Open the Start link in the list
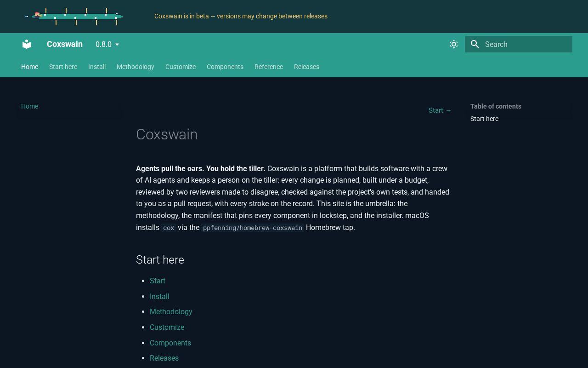Image resolution: width=588 pixels, height=368 pixels. [x=158, y=281]
